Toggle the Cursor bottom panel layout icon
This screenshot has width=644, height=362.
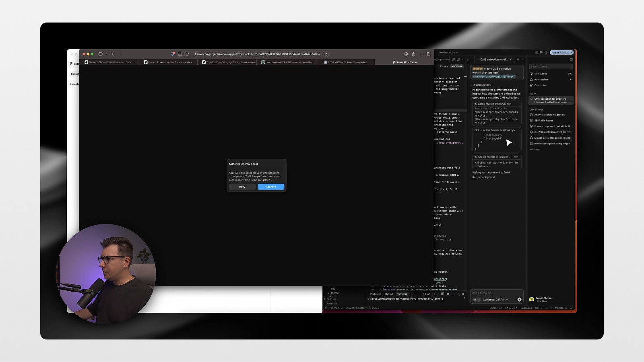tap(536, 52)
